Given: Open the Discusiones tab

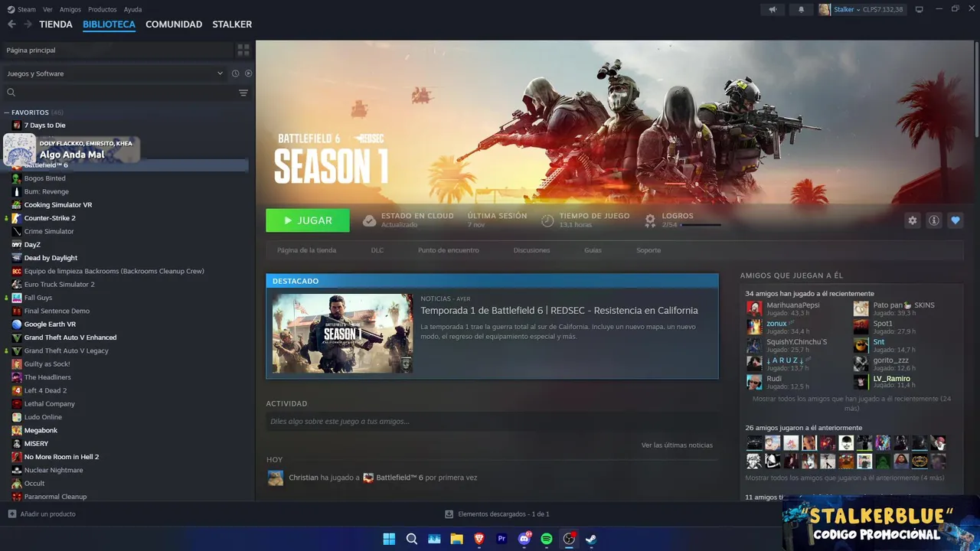Looking at the screenshot, I should pyautogui.click(x=531, y=250).
